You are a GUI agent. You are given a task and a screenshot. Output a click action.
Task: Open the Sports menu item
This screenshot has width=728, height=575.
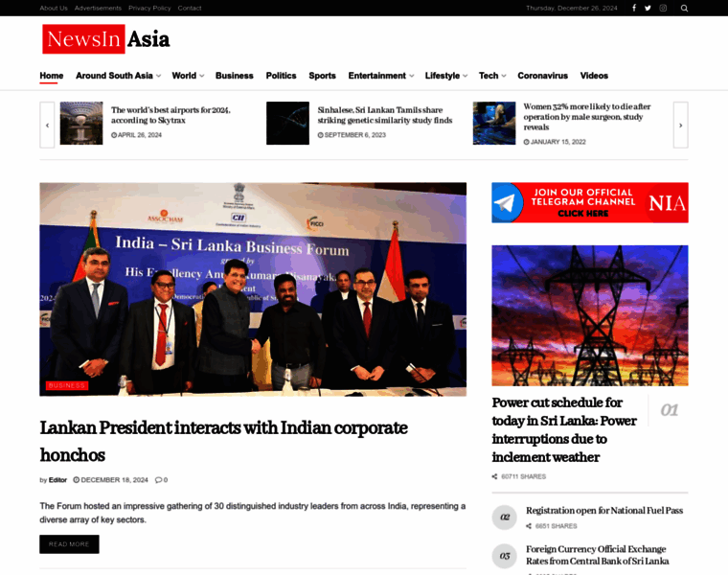pos(322,76)
